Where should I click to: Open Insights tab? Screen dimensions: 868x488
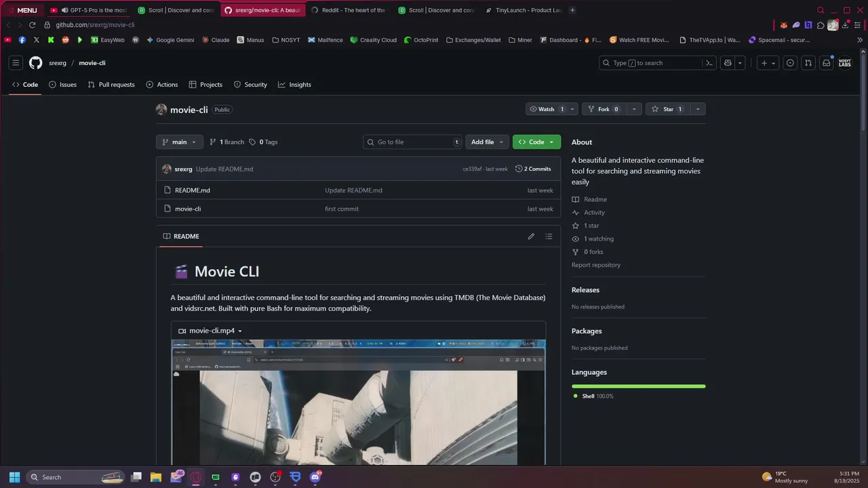pyautogui.click(x=294, y=85)
